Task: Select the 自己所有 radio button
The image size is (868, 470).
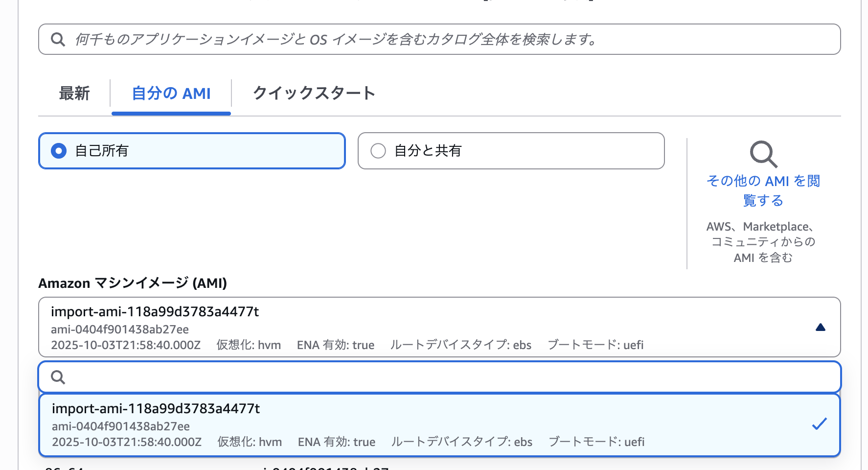Action: click(x=59, y=151)
